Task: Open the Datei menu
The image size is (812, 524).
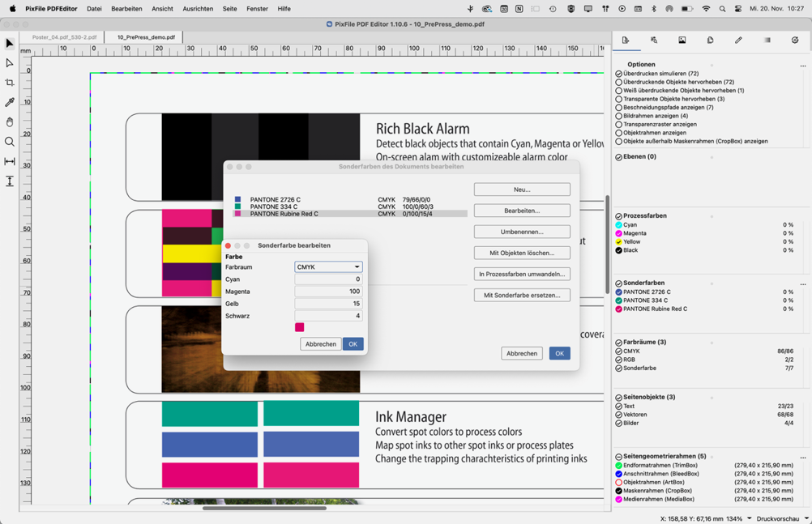Action: tap(94, 9)
